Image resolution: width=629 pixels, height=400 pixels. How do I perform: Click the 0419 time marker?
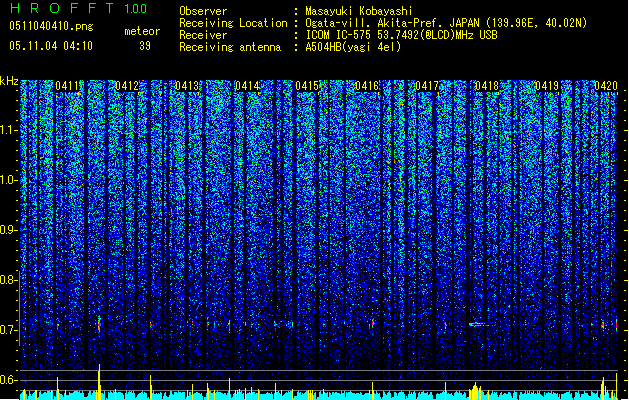547,86
